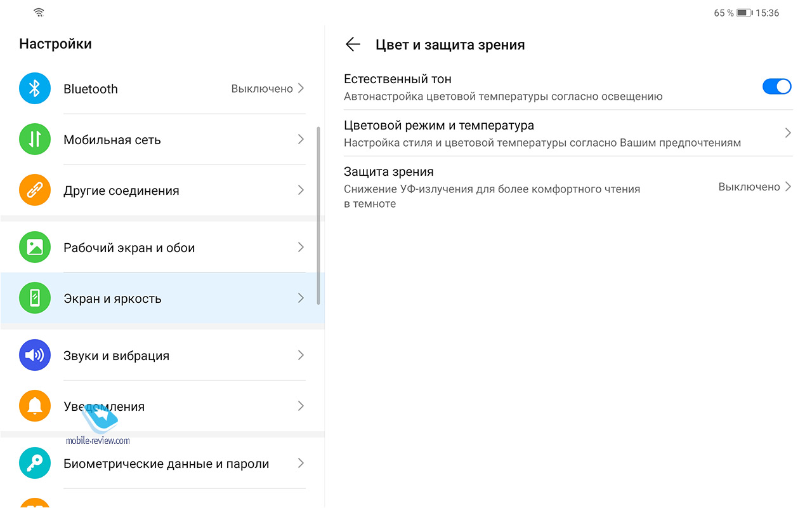Screen dimensions: 812x508
Task: Tap the Рабочий экран и обои picture icon
Action: pyautogui.click(x=35, y=248)
